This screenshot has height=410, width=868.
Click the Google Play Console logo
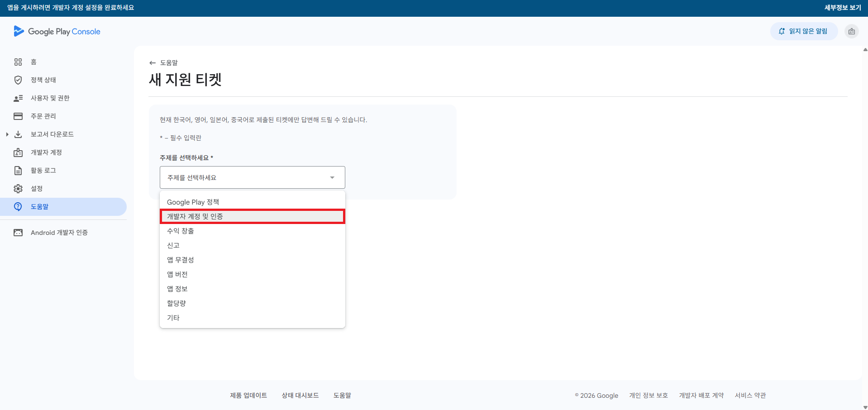pyautogui.click(x=57, y=31)
